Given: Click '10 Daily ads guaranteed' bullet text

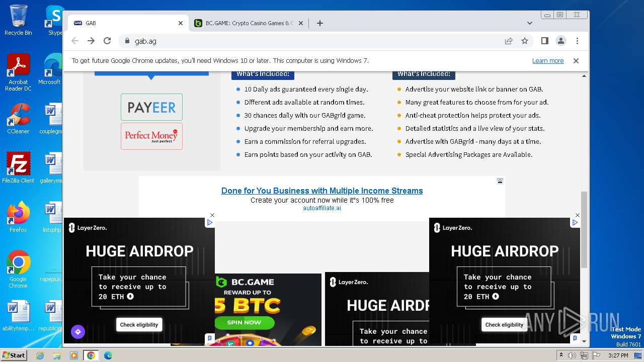Looking at the screenshot, I should 306,89.
